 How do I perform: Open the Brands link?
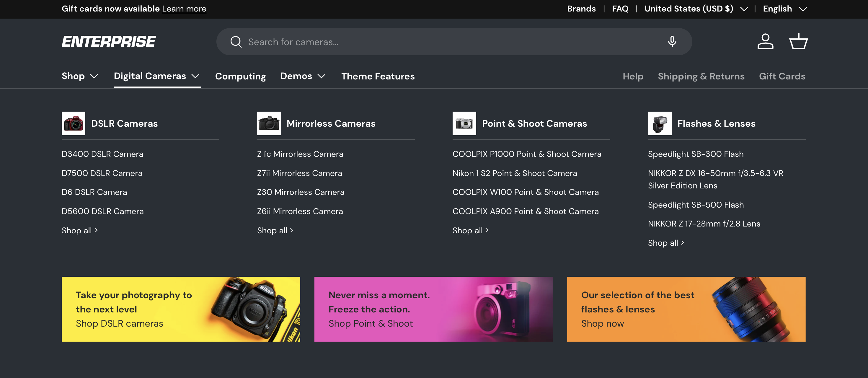581,9
